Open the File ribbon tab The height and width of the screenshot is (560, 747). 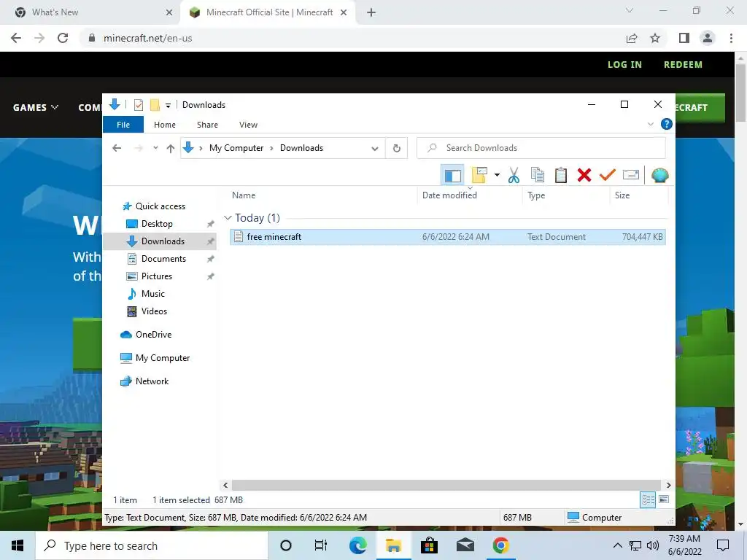click(x=123, y=124)
